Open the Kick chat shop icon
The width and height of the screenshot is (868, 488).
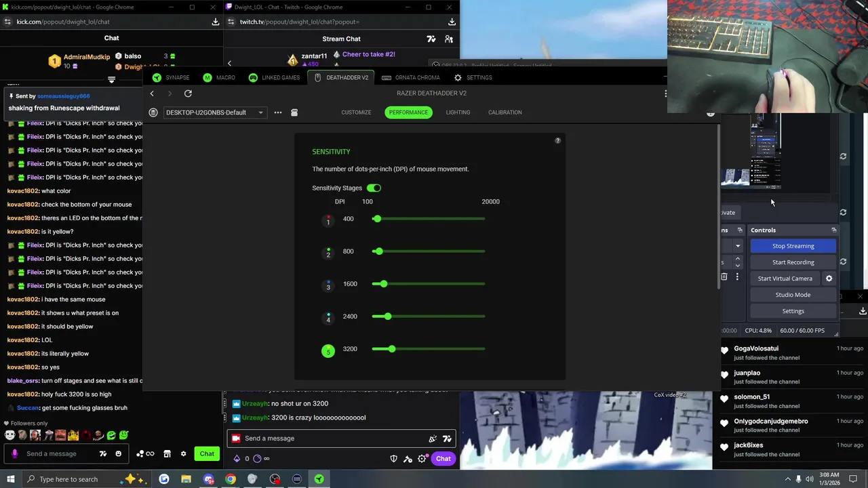coord(167,453)
